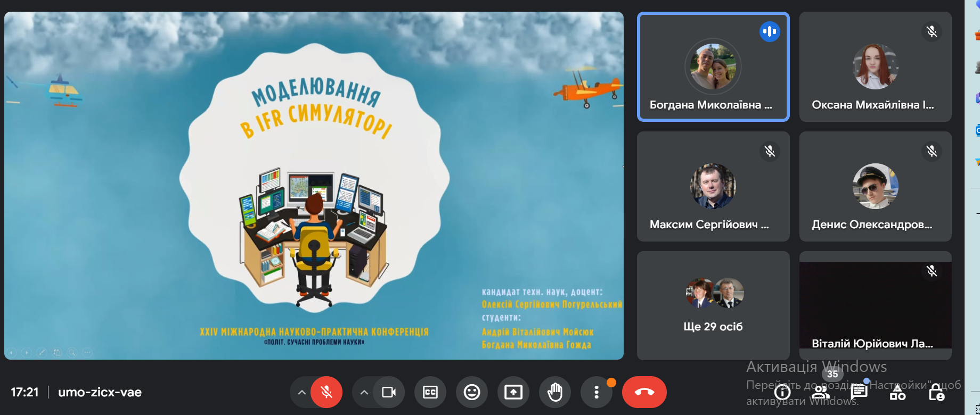Image resolution: width=980 pixels, height=415 pixels.
Task: Click Оксана Михайлівна's avatar photo
Action: point(875,67)
